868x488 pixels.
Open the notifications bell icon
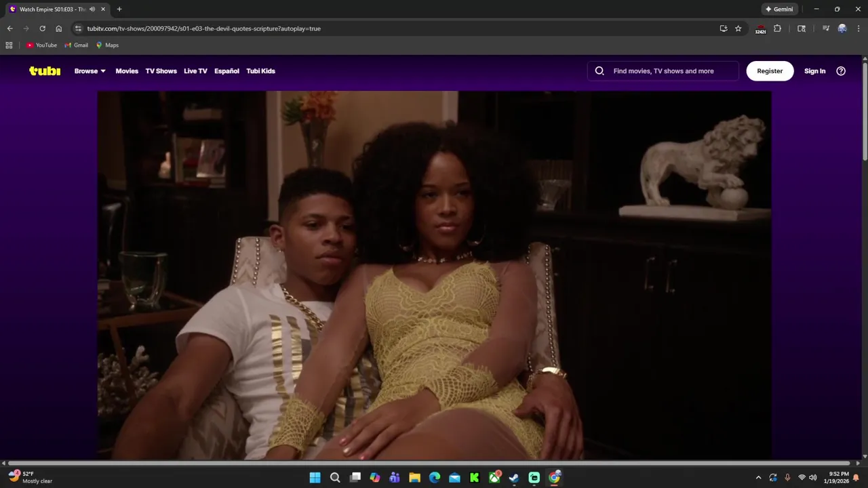(856, 478)
